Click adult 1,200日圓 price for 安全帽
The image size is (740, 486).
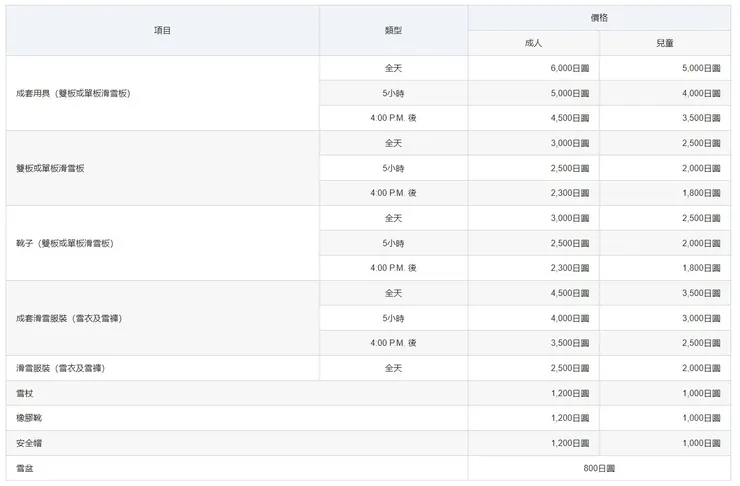pos(569,443)
